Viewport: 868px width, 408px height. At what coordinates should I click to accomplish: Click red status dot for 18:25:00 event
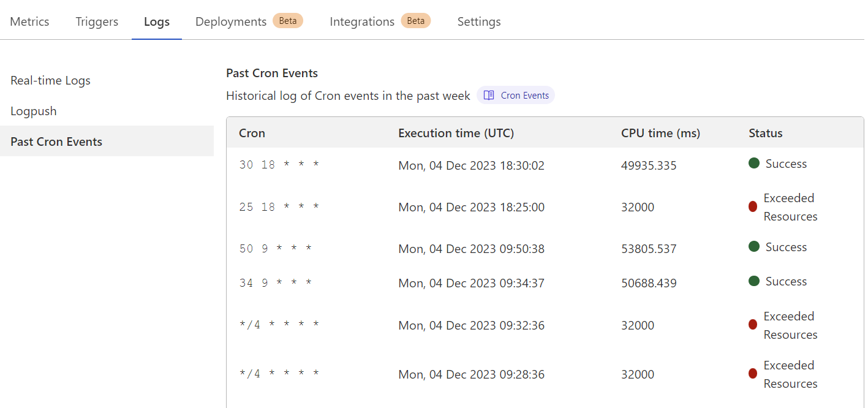tap(753, 207)
